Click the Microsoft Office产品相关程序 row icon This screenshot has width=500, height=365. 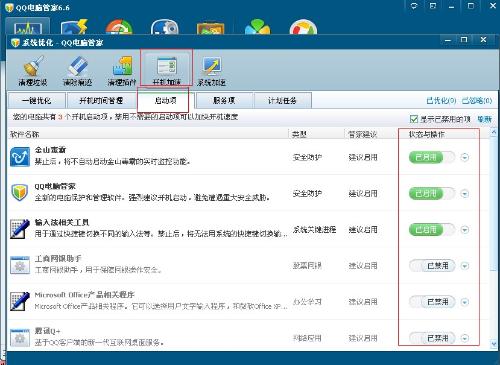[x=20, y=301]
